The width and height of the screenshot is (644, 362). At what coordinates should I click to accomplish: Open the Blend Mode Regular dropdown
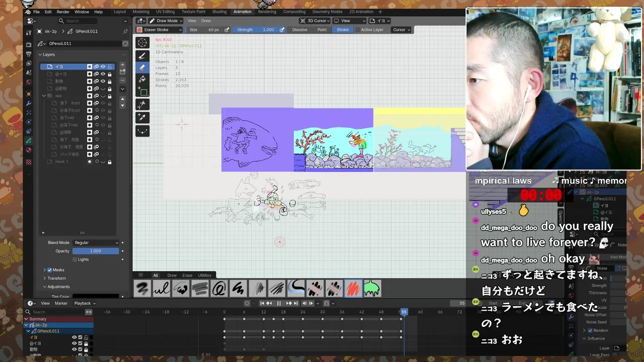pos(96,243)
